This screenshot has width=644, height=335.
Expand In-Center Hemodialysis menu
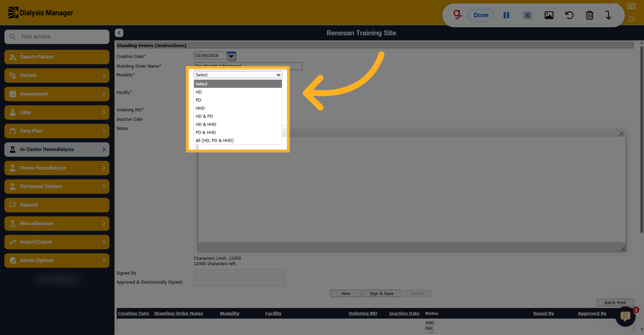pyautogui.click(x=57, y=149)
